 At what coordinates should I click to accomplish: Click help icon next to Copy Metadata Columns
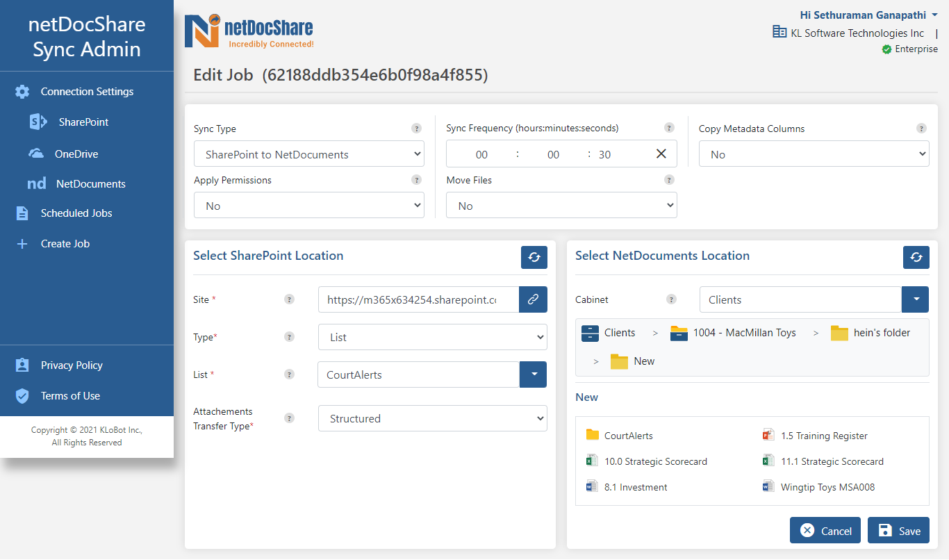[x=921, y=129]
